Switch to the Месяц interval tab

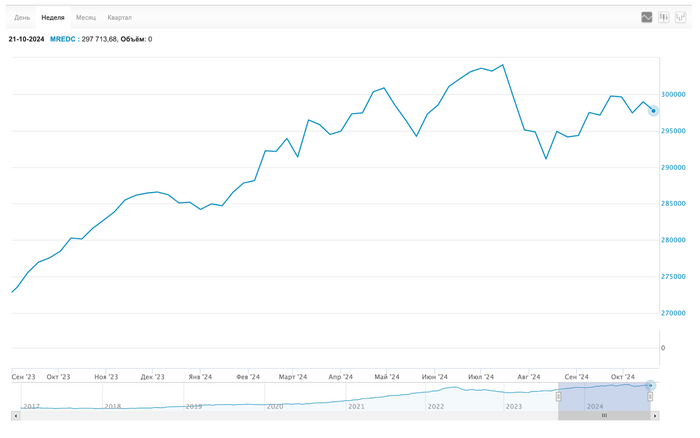(x=86, y=18)
